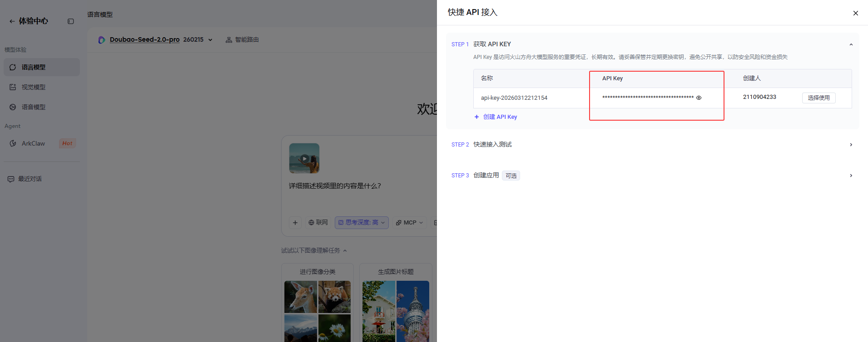The width and height of the screenshot is (868, 342).
Task: Play the video thumbnail in prompt card
Action: (304, 158)
